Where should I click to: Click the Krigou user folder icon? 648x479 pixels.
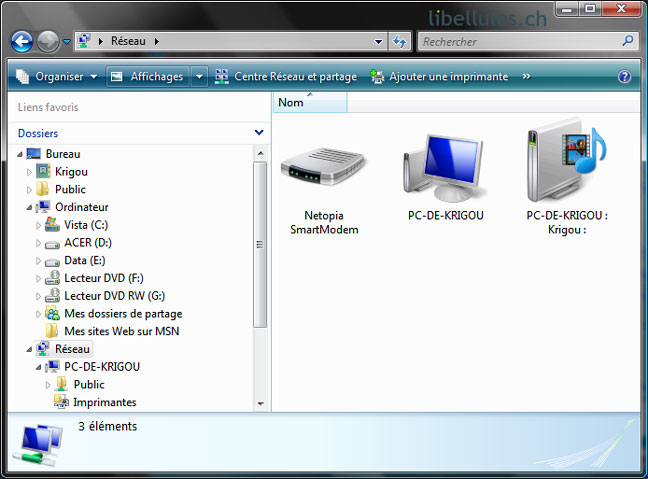click(43, 171)
